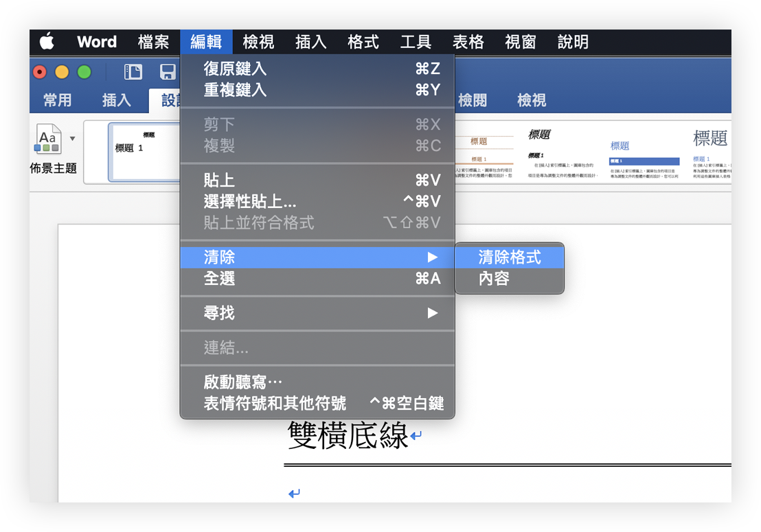Choose 復原鍵入 from the edit menu

(317, 69)
